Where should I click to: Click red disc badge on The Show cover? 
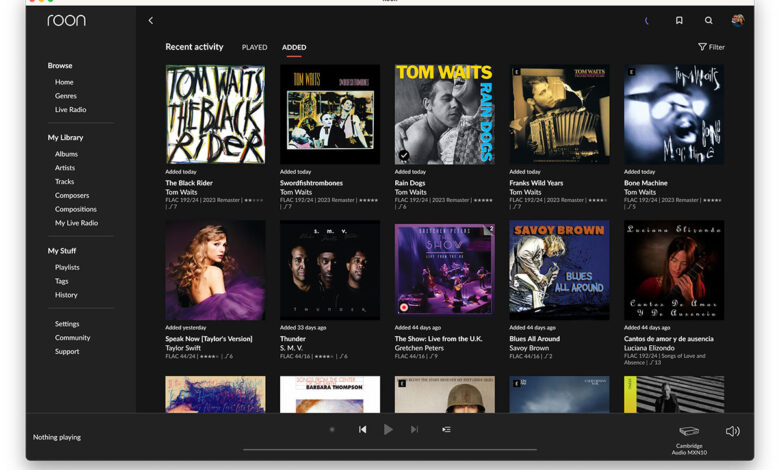pos(404,307)
